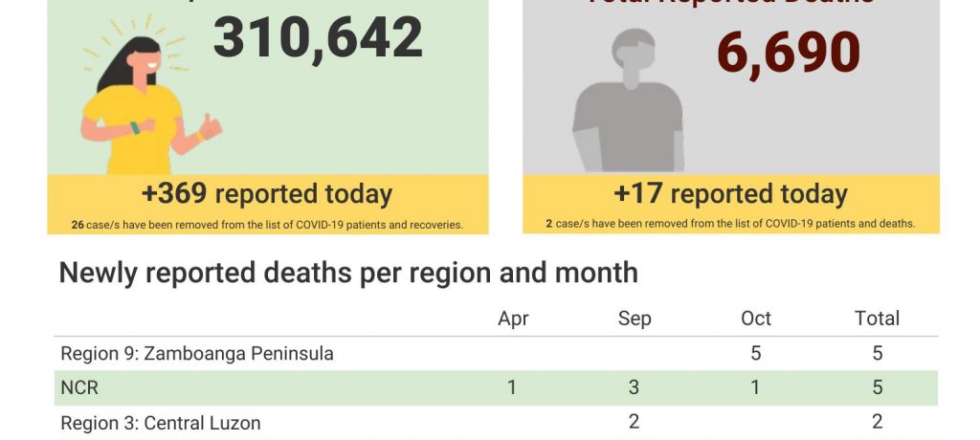Select the NCR row label

tap(79, 388)
